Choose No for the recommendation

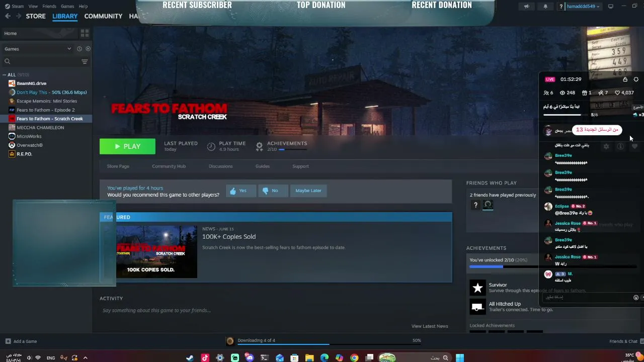(273, 191)
